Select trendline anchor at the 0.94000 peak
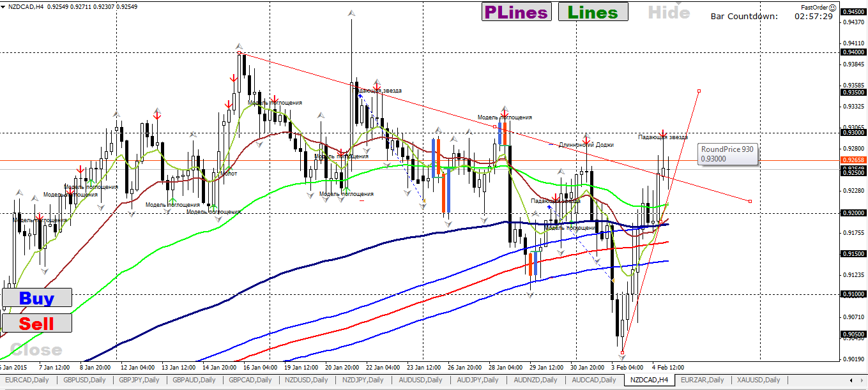868x390 pixels. (x=240, y=54)
